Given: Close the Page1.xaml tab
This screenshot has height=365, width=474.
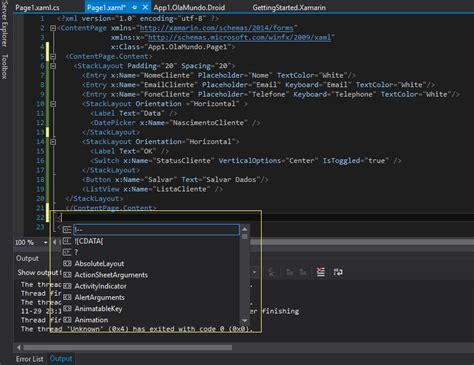Looking at the screenshot, I should 145,7.
